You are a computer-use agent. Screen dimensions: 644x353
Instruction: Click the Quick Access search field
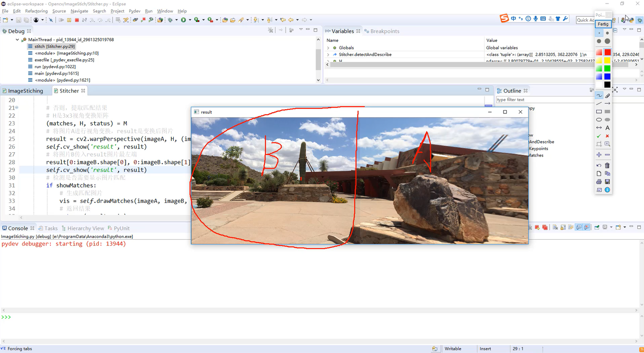(x=585, y=20)
